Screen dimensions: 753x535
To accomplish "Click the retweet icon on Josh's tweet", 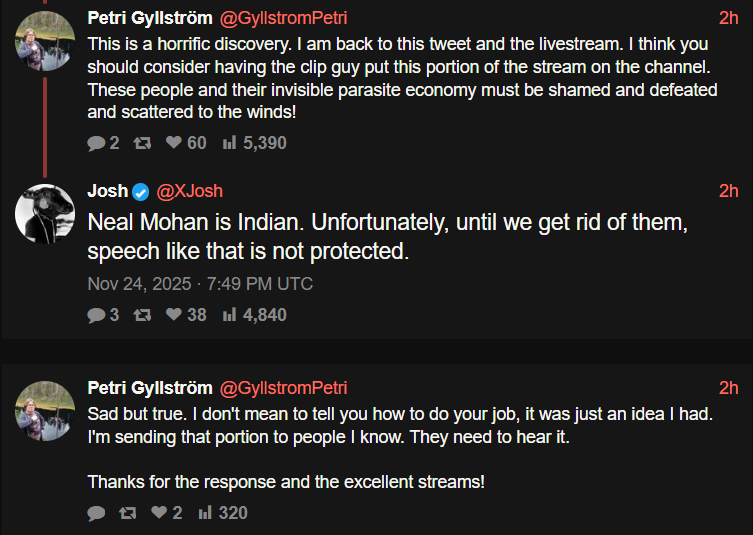I will point(142,315).
